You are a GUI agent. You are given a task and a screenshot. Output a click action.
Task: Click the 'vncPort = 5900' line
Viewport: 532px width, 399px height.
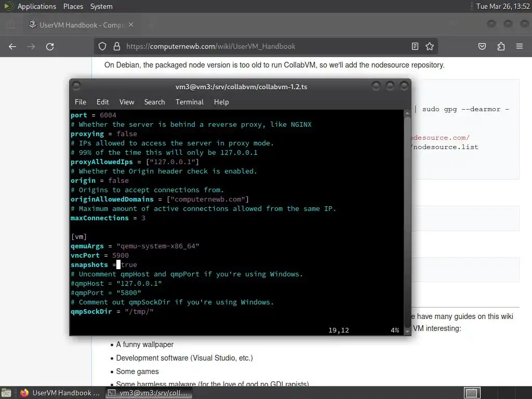pyautogui.click(x=100, y=255)
